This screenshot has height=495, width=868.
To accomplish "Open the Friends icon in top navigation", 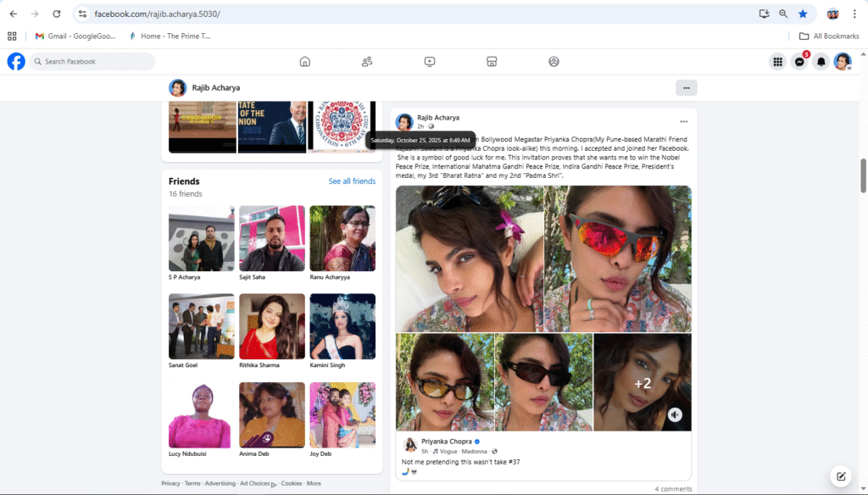I will point(367,61).
